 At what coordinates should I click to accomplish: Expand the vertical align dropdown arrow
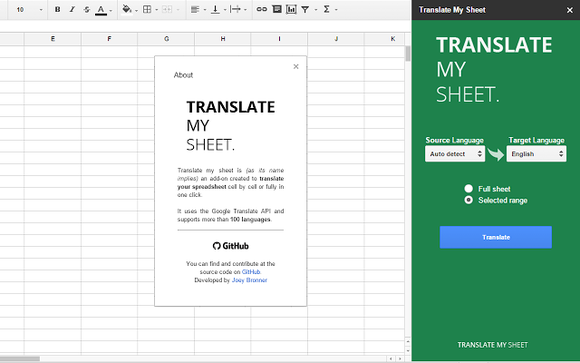coord(225,10)
